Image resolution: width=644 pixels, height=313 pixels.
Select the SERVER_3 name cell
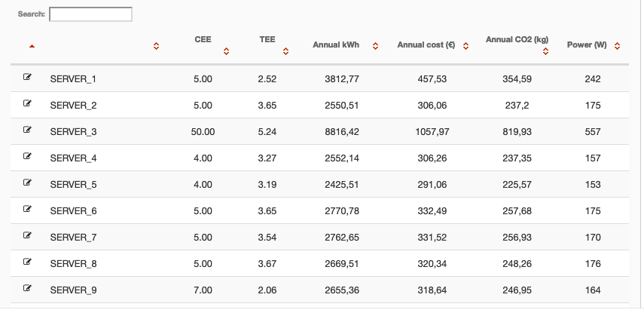(74, 132)
